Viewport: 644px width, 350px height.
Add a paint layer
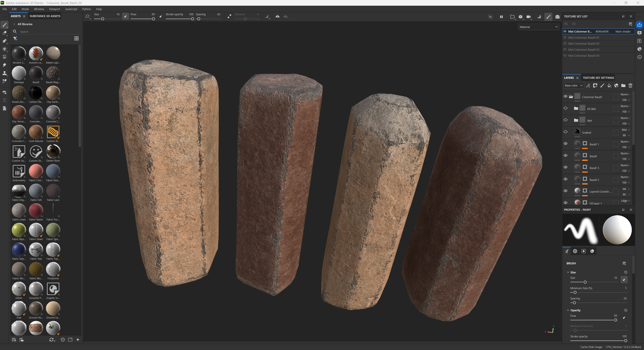click(x=602, y=86)
